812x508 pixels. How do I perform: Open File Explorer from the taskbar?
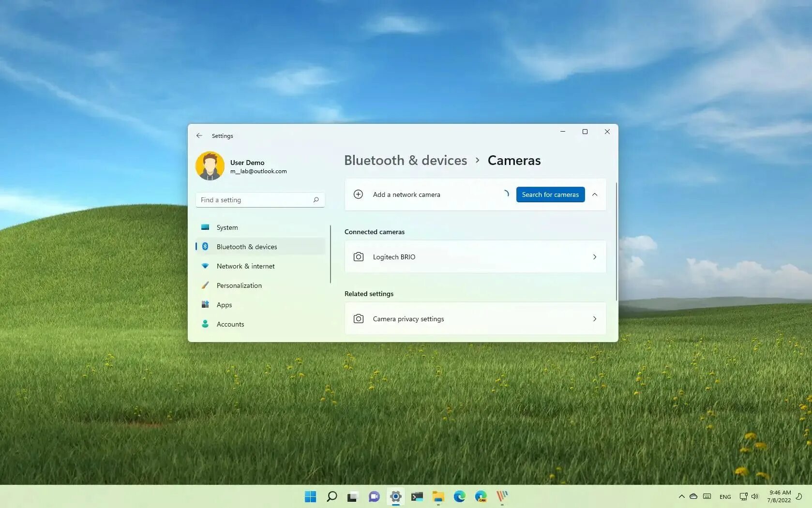pos(438,496)
